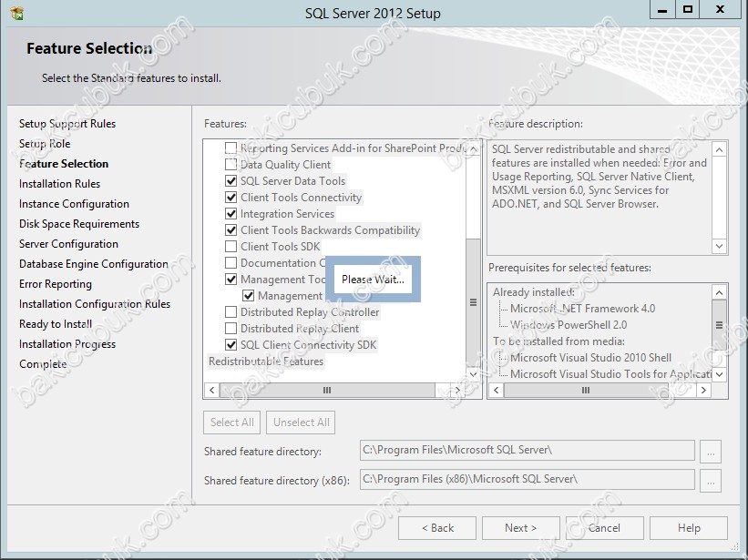Check the Data Quality Client feature
Viewport: 748px width, 560px height.
[x=231, y=165]
